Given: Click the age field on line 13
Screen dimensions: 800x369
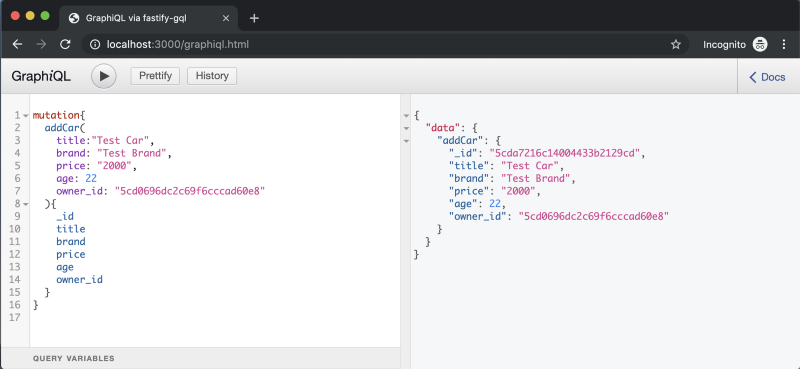Looking at the screenshot, I should [x=65, y=267].
